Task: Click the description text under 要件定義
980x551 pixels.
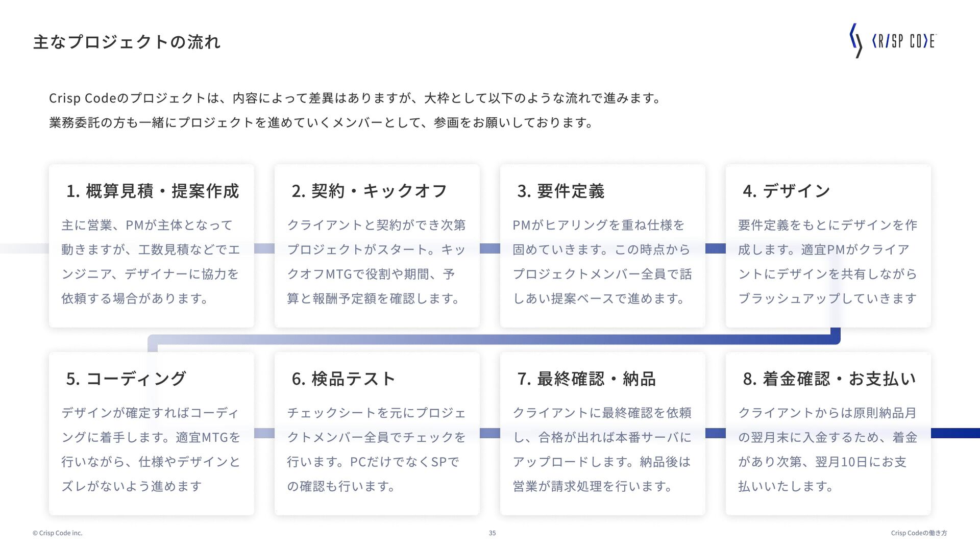Action: point(602,262)
